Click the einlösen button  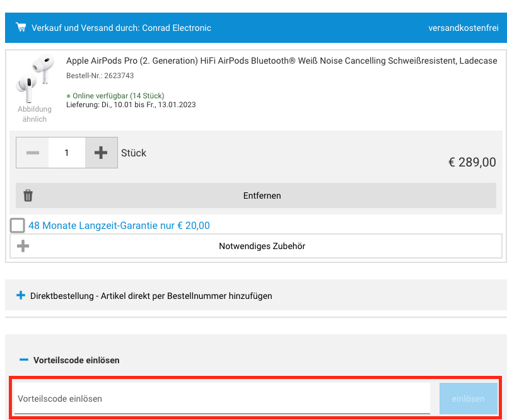pyautogui.click(x=468, y=399)
